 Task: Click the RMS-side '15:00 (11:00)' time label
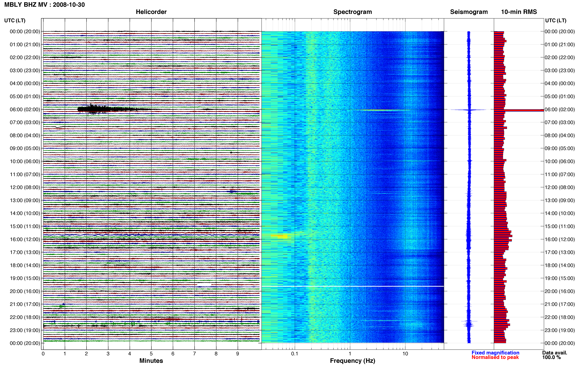(x=560, y=226)
